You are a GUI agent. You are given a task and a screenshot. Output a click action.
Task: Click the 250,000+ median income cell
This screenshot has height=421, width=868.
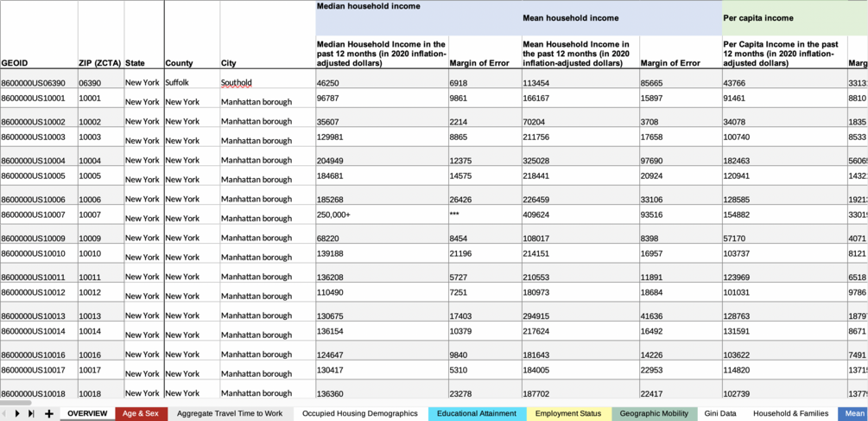click(382, 214)
